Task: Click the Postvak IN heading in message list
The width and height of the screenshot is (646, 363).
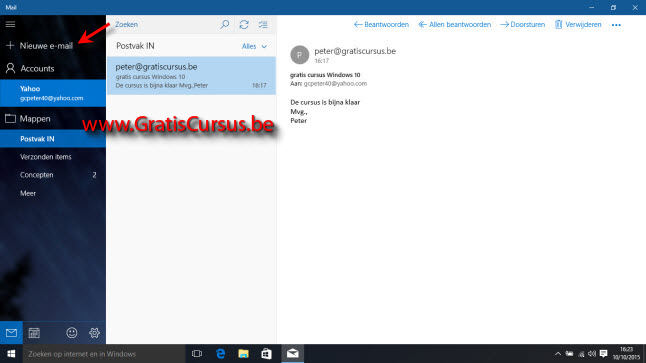Action: point(135,46)
